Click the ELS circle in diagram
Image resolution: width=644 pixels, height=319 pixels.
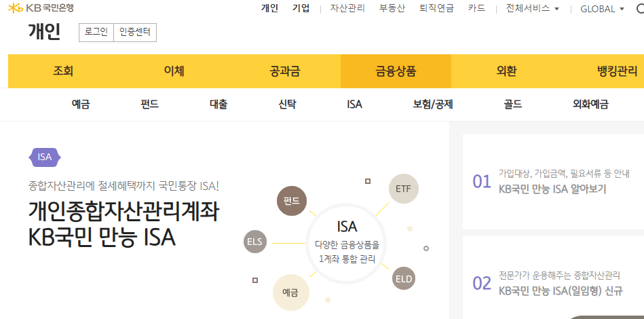[255, 241]
